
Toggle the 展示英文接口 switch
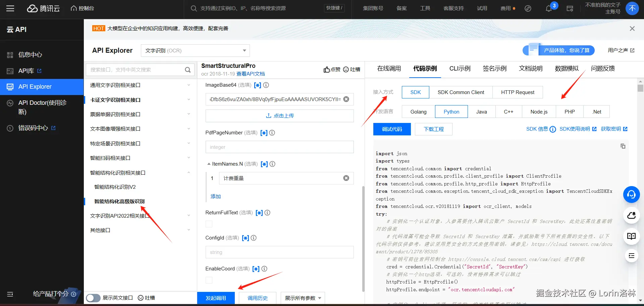point(93,298)
